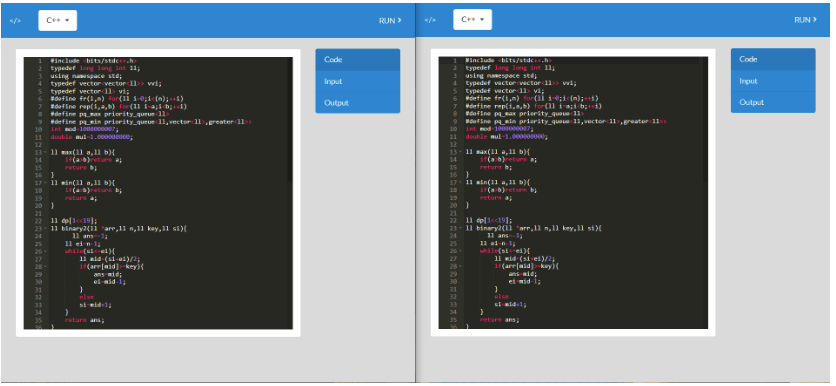Collapse binary2 function fold arrow, line 23, right editor
Viewport: 836px width, 386px height.
[461, 228]
